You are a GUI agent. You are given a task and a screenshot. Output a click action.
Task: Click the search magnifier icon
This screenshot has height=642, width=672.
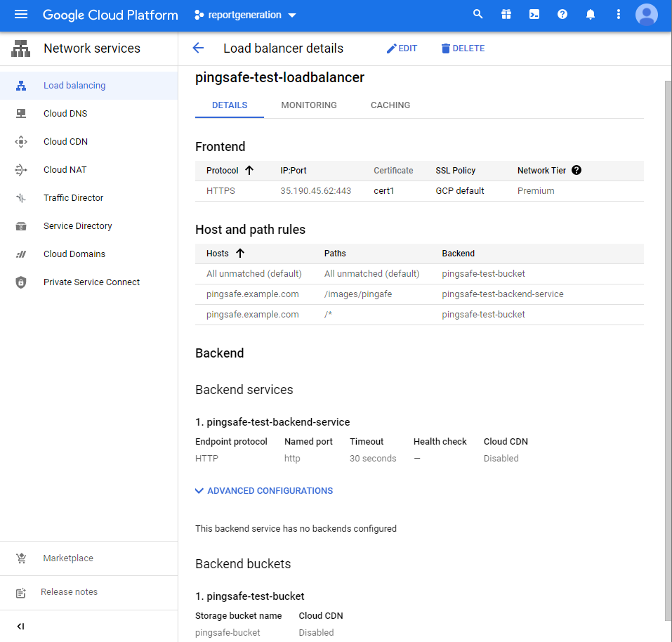coord(478,15)
